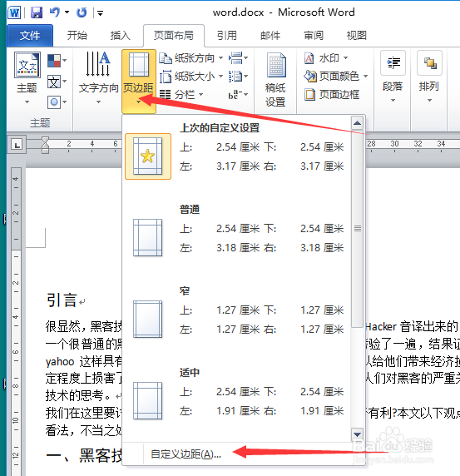
Task: Choose the 窄 narrow margin preset
Action: point(237,314)
